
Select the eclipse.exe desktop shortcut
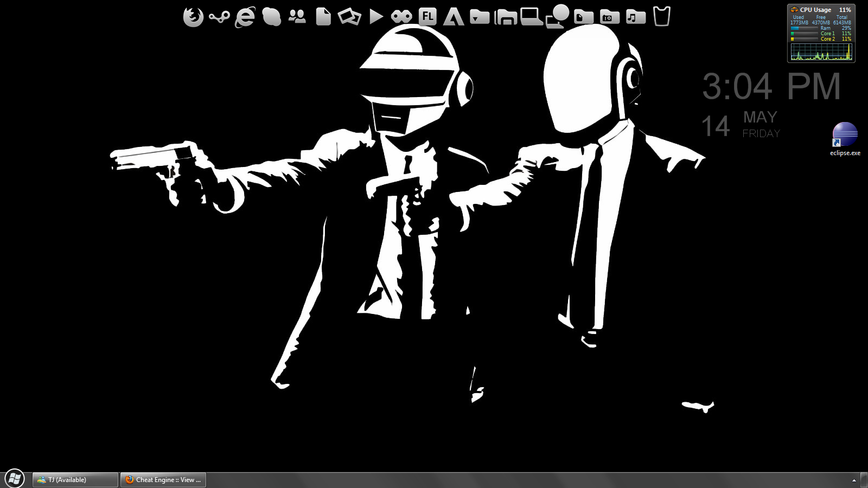coord(845,139)
